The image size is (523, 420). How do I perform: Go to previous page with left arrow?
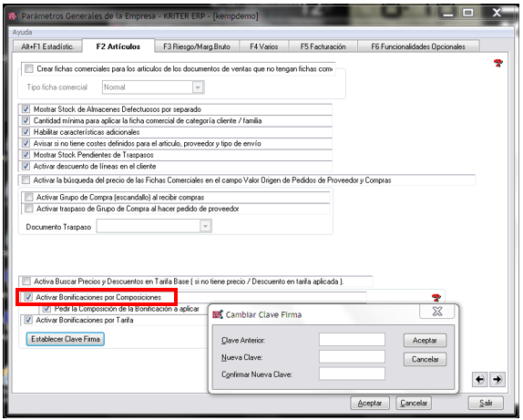[x=479, y=379]
